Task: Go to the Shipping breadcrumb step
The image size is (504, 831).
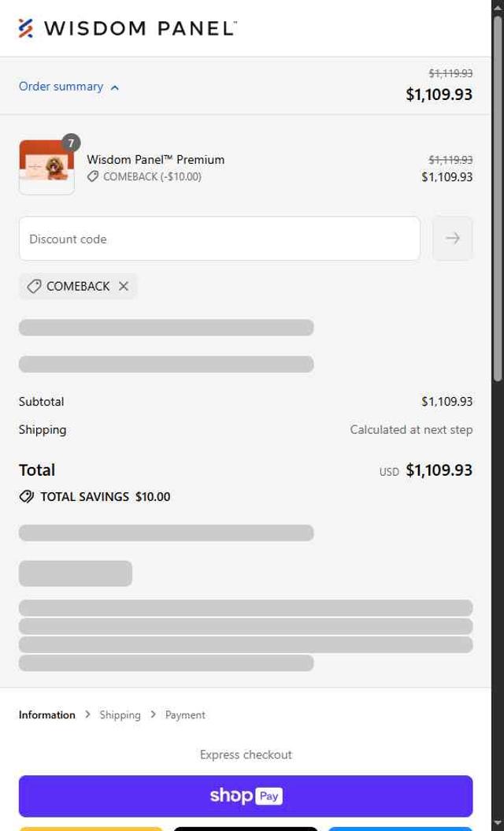Action: tap(120, 715)
